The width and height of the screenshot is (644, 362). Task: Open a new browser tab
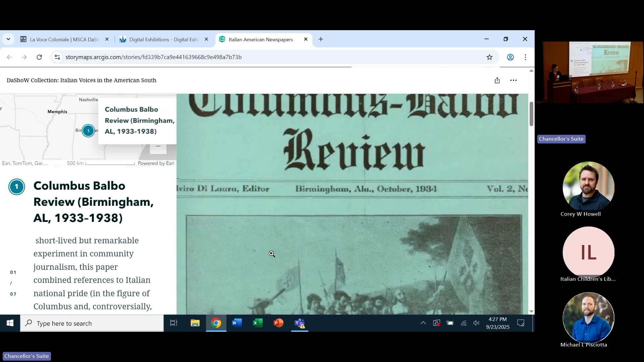[321, 39]
